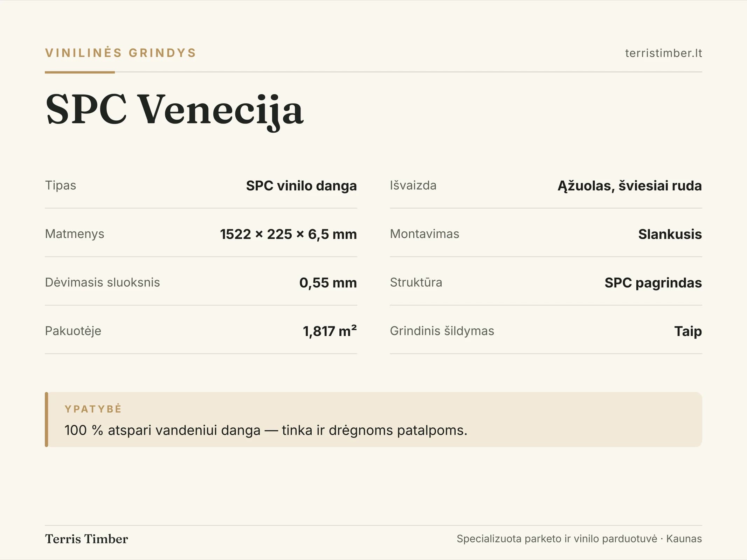Select the VINILINĖS GRINDYS category heading
The width and height of the screenshot is (747, 560).
(120, 53)
